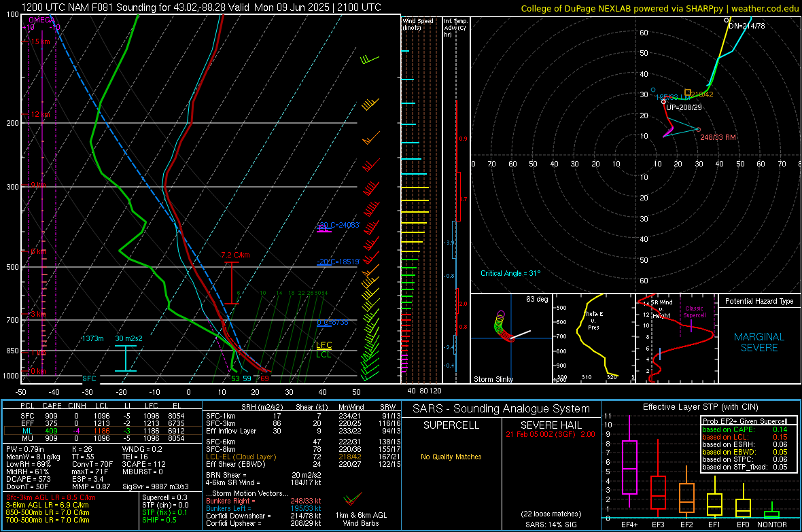Viewport: 802px width, 532px height.
Task: Click the Bunkers Right storm motion line
Action: coord(264,501)
